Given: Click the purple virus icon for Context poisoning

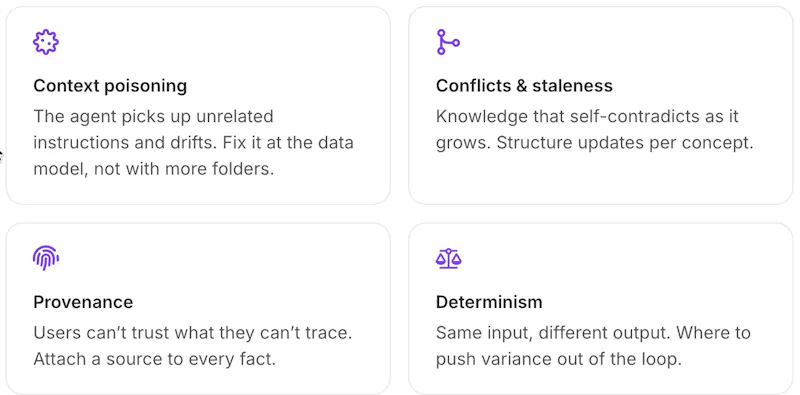Looking at the screenshot, I should [46, 42].
